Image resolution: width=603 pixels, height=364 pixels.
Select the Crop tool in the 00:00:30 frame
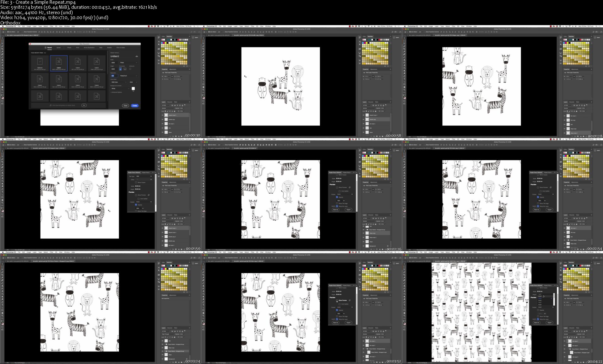pyautogui.click(x=2, y=49)
